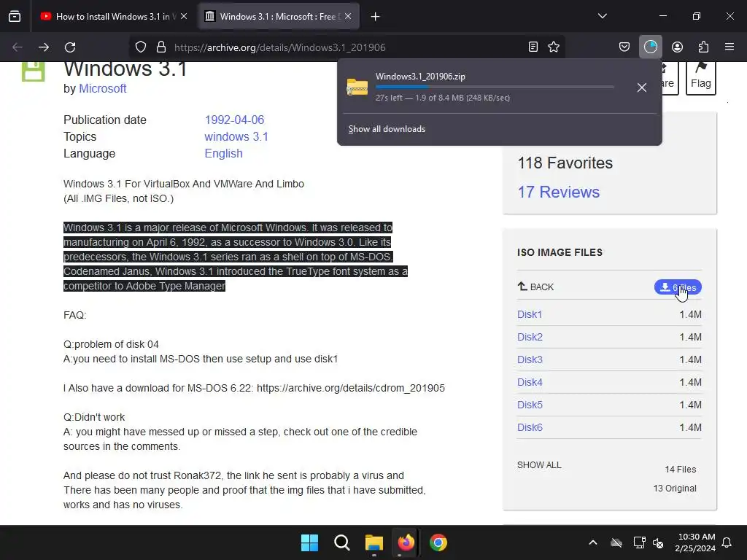Open the extensions puzzle icon
Image resolution: width=747 pixels, height=560 pixels.
[x=703, y=47]
